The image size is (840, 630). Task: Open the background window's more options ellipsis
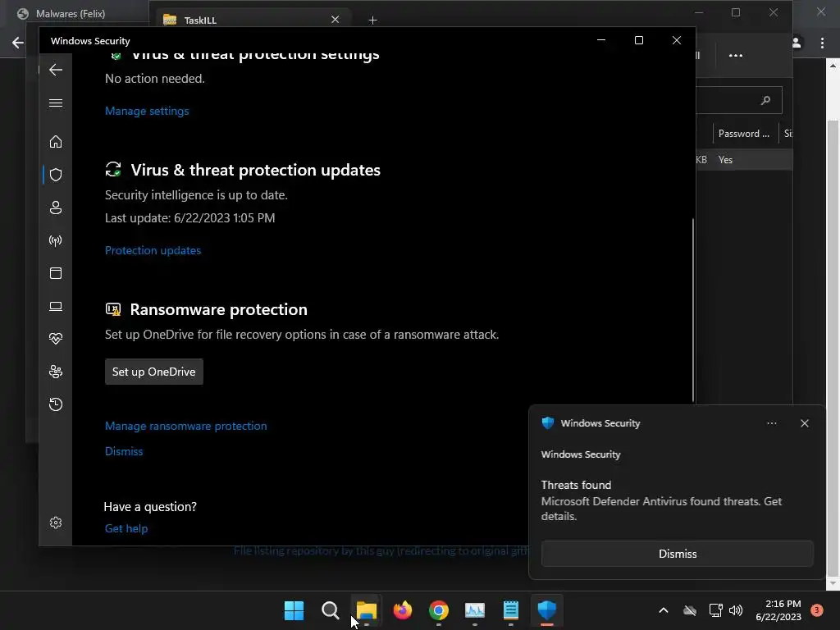(736, 55)
